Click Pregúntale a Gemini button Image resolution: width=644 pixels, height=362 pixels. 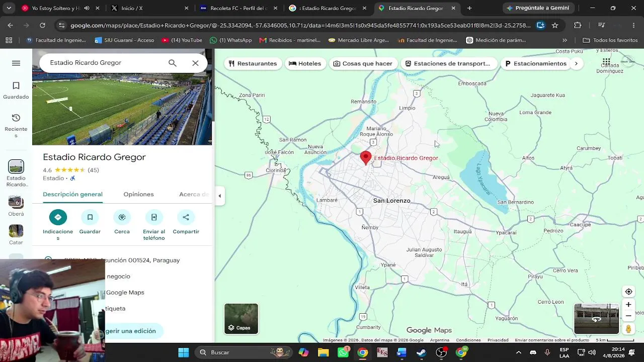538,8
